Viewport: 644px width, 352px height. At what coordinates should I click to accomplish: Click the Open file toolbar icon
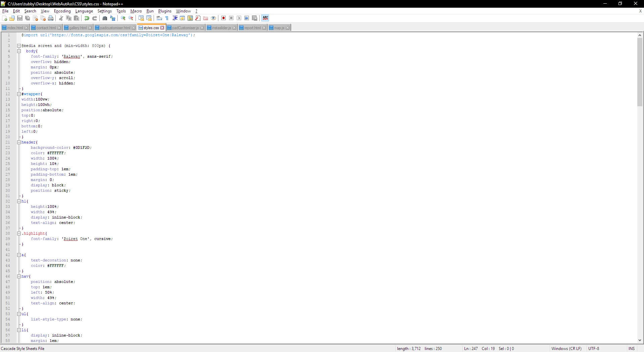(12, 18)
